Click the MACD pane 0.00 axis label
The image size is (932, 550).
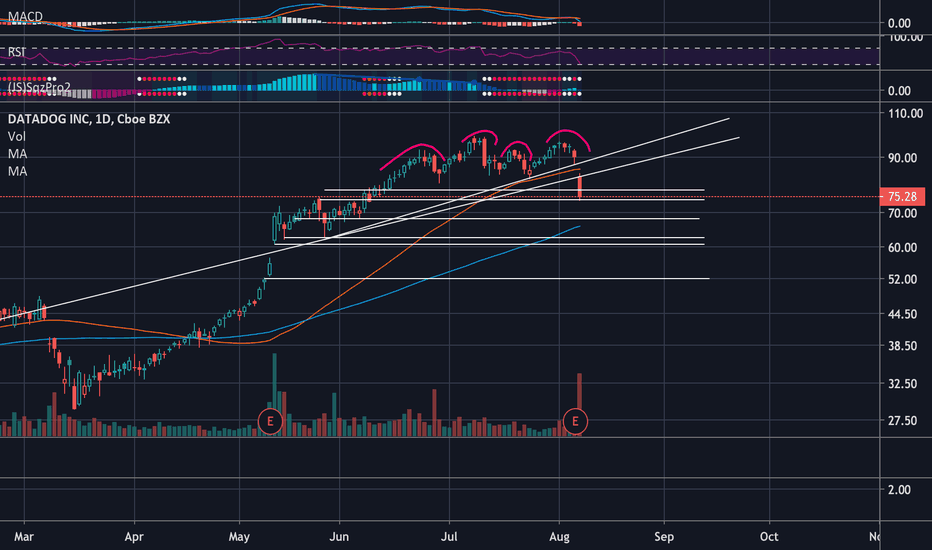click(899, 24)
